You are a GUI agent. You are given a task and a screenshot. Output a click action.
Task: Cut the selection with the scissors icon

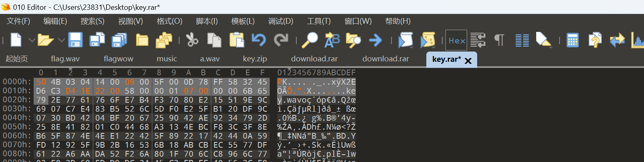click(192, 40)
